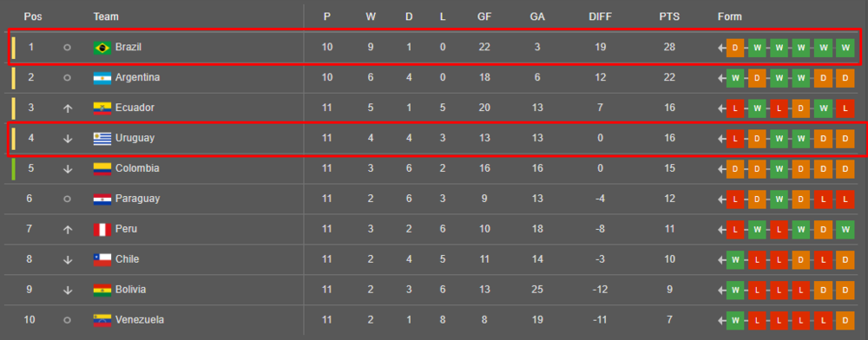Click the Uruguay flag icon
868x340 pixels.
pyautogui.click(x=102, y=139)
